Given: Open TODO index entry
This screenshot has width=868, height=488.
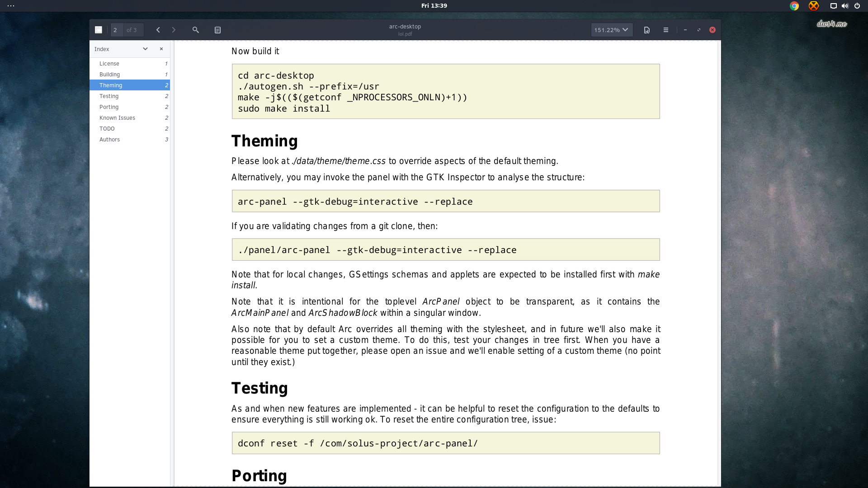Looking at the screenshot, I should point(130,129).
